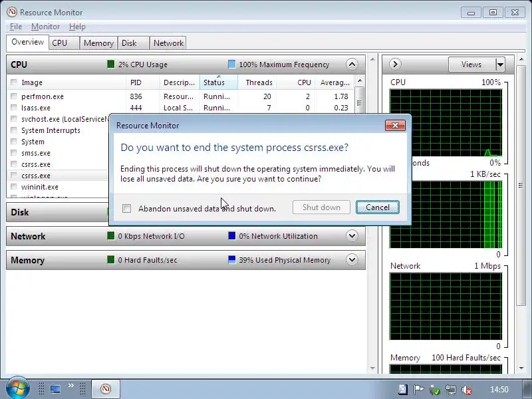532x399 pixels.
Task: Switch to the CPU tab
Action: [x=64, y=43]
